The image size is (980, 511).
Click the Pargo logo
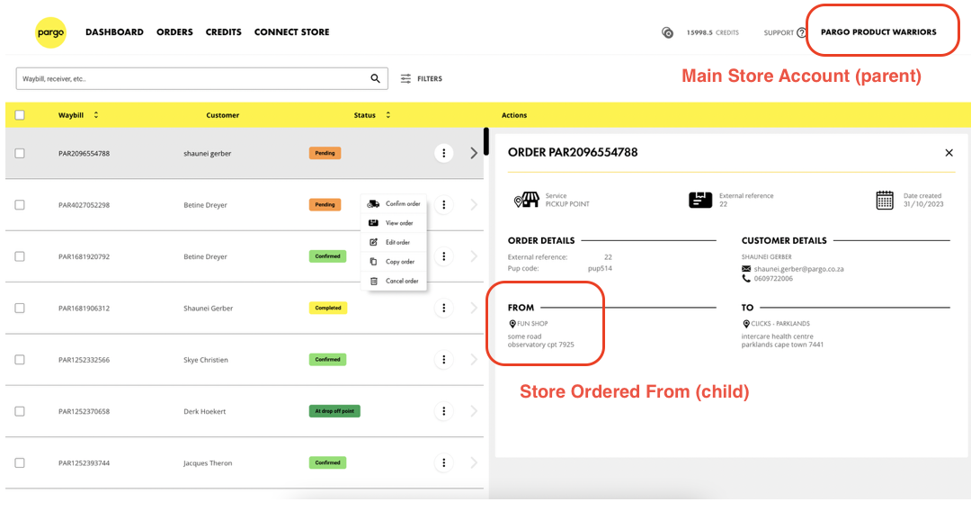point(50,32)
